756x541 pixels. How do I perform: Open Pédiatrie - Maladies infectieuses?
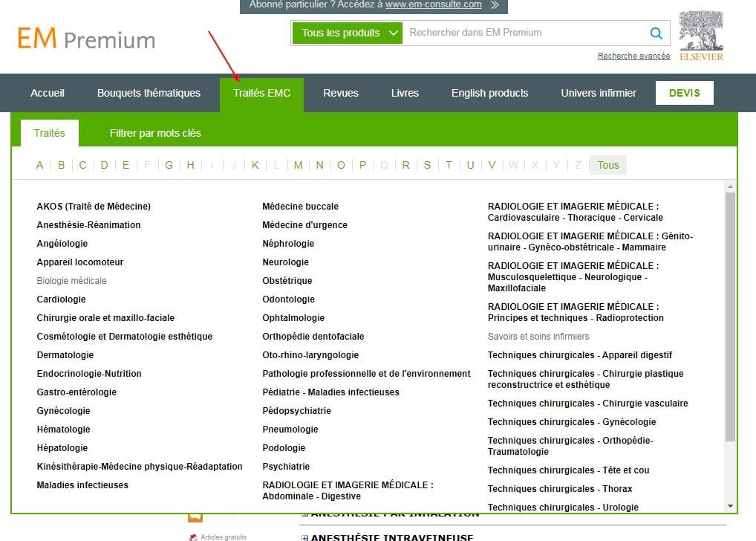(x=330, y=392)
